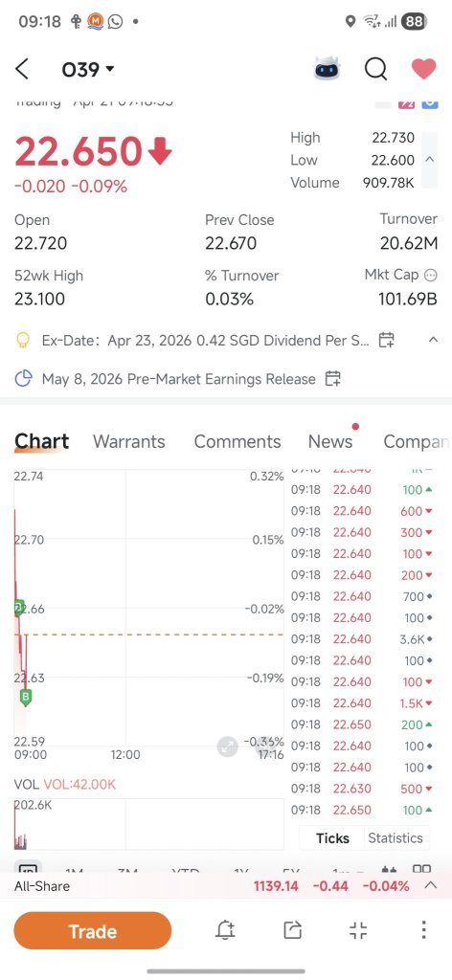Open the O39 ticker dropdown
Viewport: 452px width, 980px height.
[88, 69]
